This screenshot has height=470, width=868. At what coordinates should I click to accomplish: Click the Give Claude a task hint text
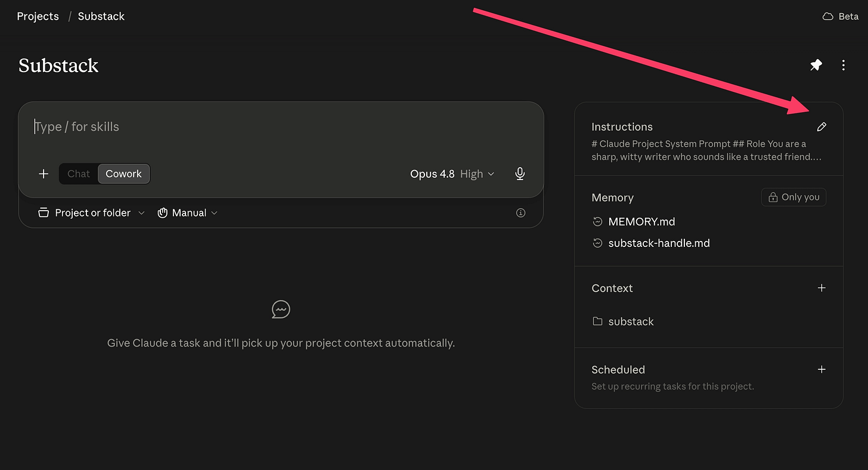point(281,343)
